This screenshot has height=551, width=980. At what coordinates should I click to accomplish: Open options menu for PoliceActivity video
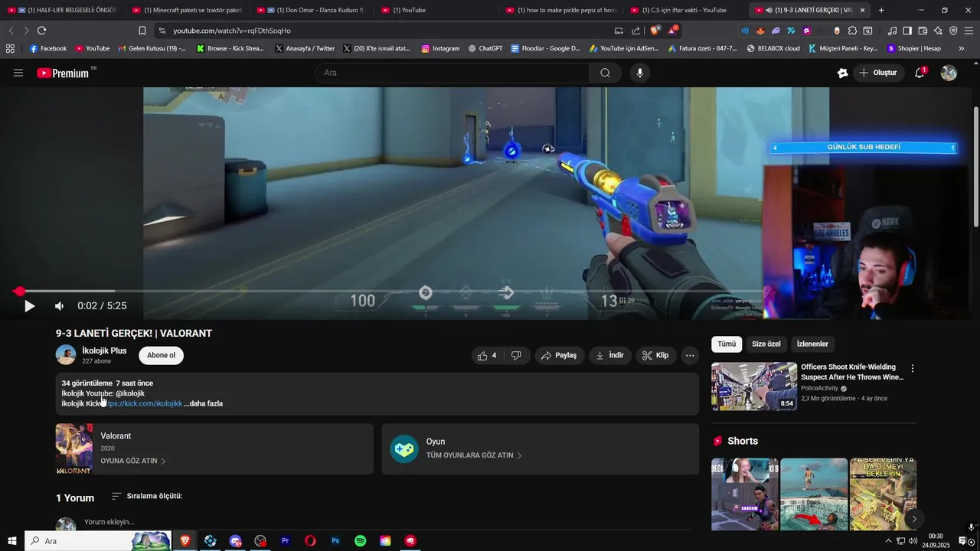point(912,368)
